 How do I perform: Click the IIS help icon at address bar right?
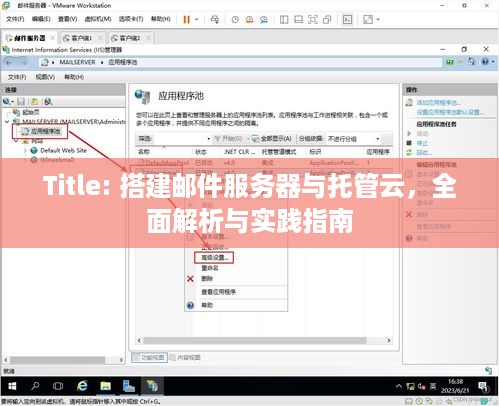(x=485, y=62)
